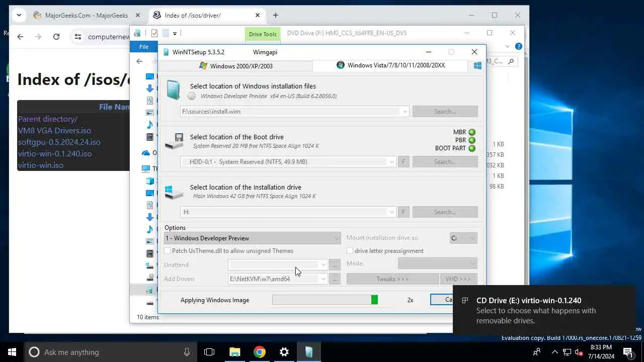Open the H: installation drive dropdown
Image resolution: width=644 pixels, height=362 pixels.
pyautogui.click(x=391, y=212)
